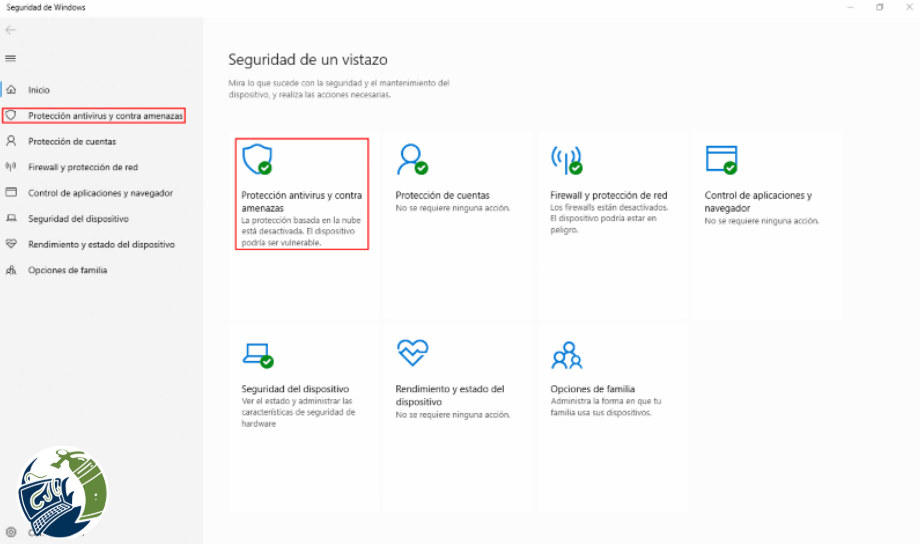Screen dimensions: 920x544
Task: Click the large window icon on the Control de aplicaciones tile
Action: point(721,160)
